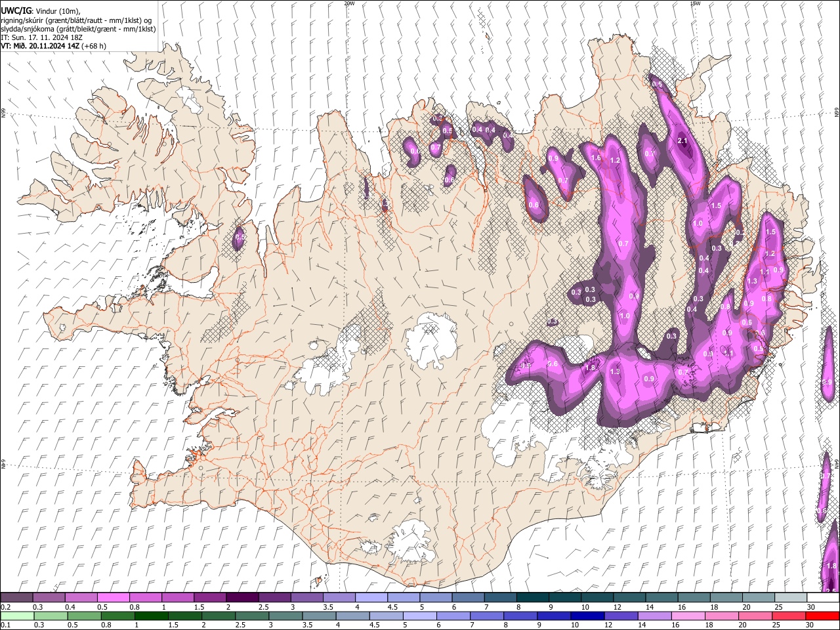Click rain legend swatch between 6 and 7
The image size is (840, 630).
[x=453, y=616]
